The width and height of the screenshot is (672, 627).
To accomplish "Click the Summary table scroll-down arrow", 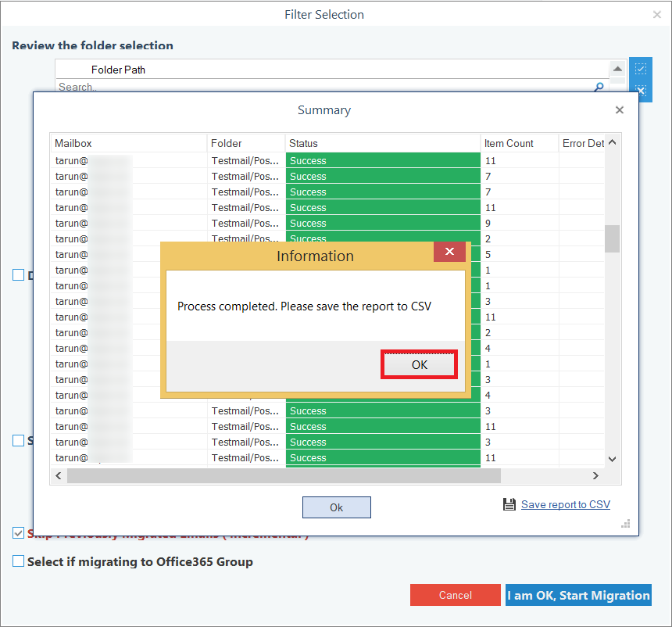I will [613, 459].
